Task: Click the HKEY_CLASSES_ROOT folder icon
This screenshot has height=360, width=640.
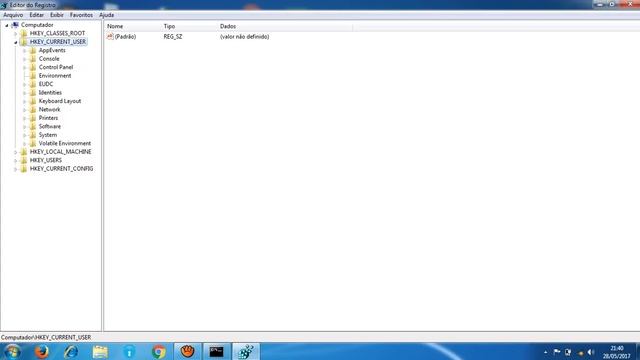Action: click(24, 33)
